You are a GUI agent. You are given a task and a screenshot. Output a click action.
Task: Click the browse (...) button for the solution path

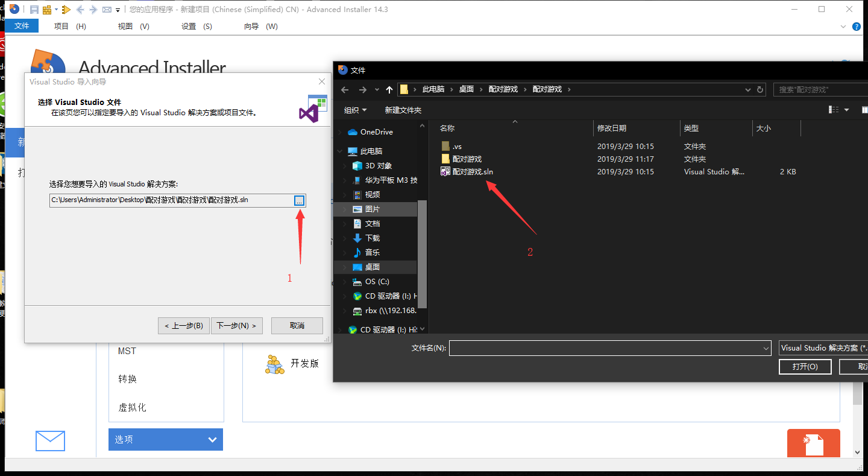tap(300, 200)
